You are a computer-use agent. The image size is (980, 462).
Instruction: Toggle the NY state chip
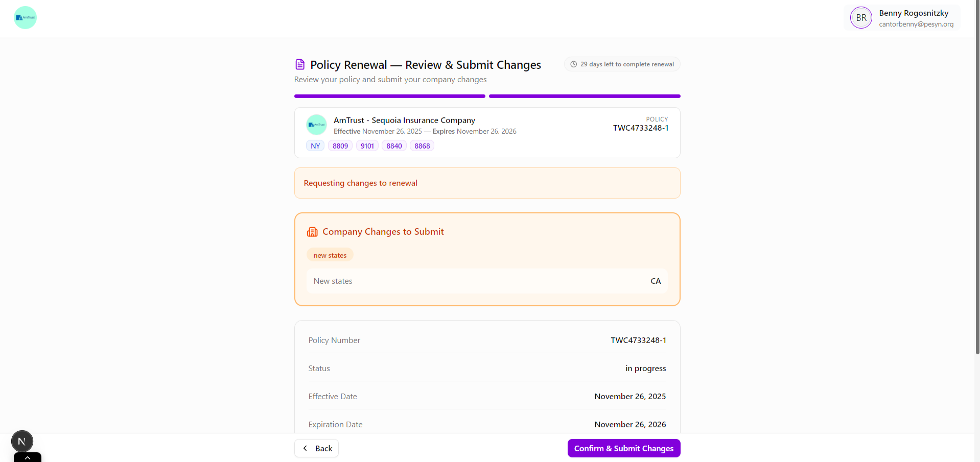[x=314, y=145]
